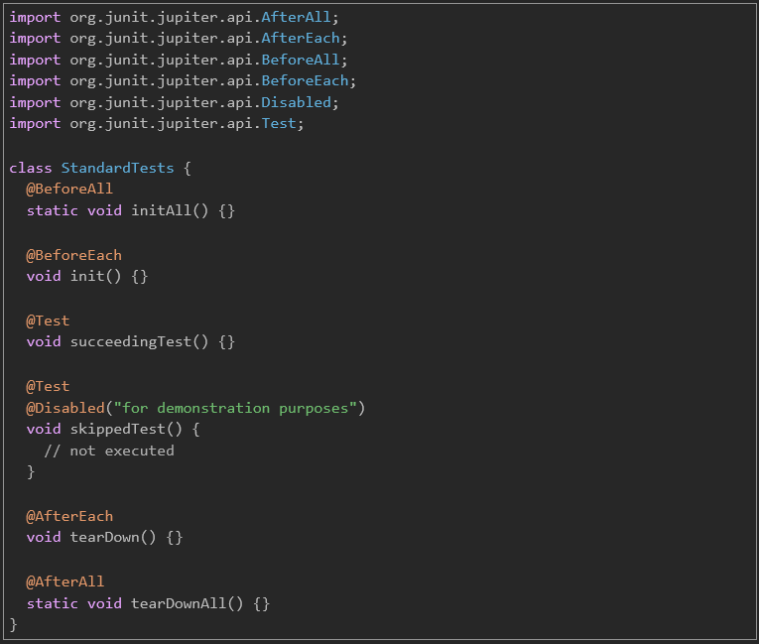The image size is (759, 644).
Task: Click BeforeEach in the fourth import statement
Action: (x=304, y=80)
